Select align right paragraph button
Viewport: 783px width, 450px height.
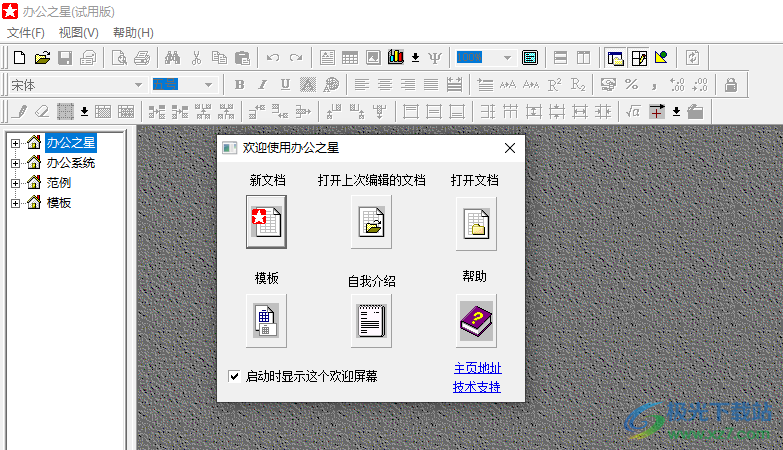click(x=408, y=85)
